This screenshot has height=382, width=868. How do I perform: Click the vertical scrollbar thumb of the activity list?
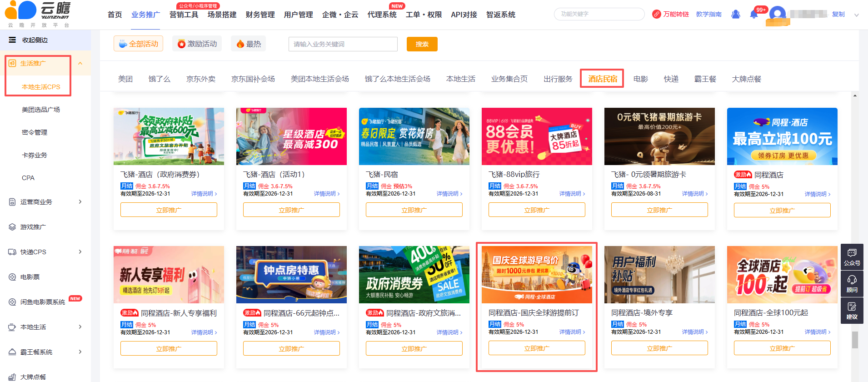(855, 340)
